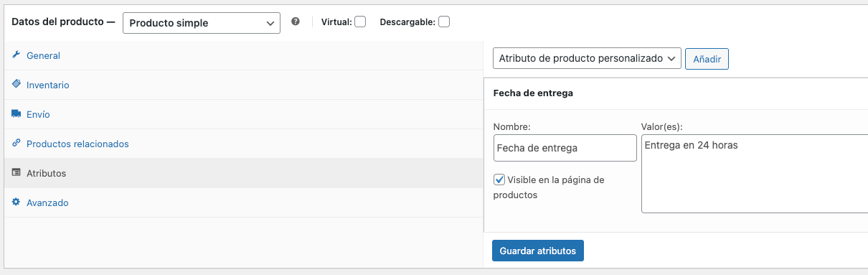This screenshot has width=868, height=275.
Task: Click the help question mark icon
Action: coord(296,22)
